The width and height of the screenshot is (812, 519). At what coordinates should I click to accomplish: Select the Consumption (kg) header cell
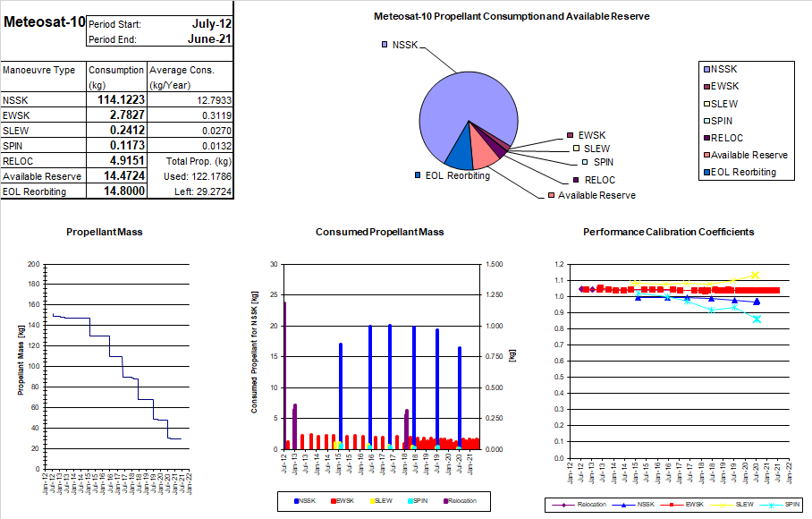pos(116,77)
